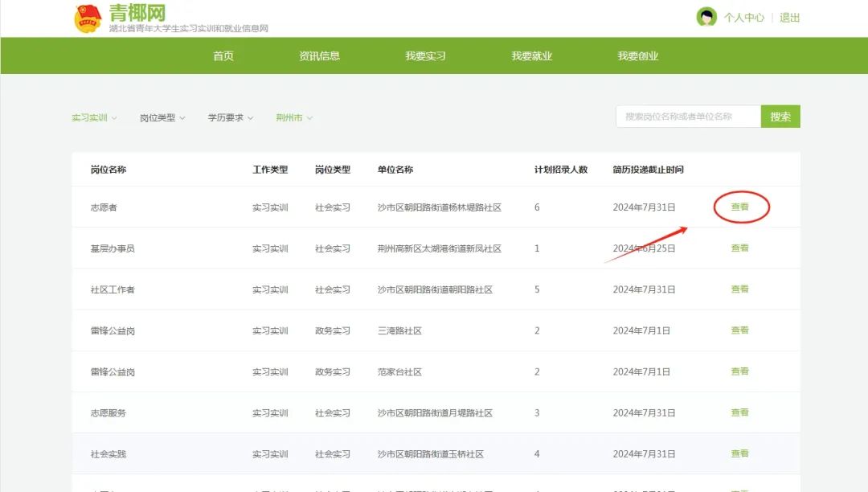This screenshot has width=868, height=492.
Task: Open the 荆州市 city dropdown
Action: [293, 117]
